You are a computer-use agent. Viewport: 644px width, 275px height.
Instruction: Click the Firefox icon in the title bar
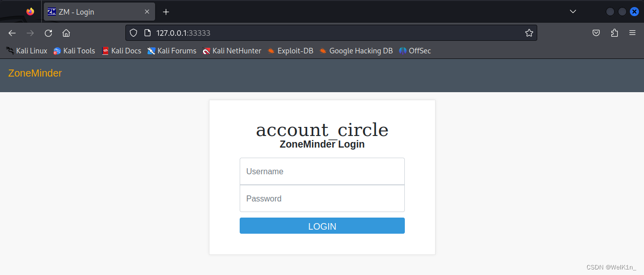click(x=30, y=12)
